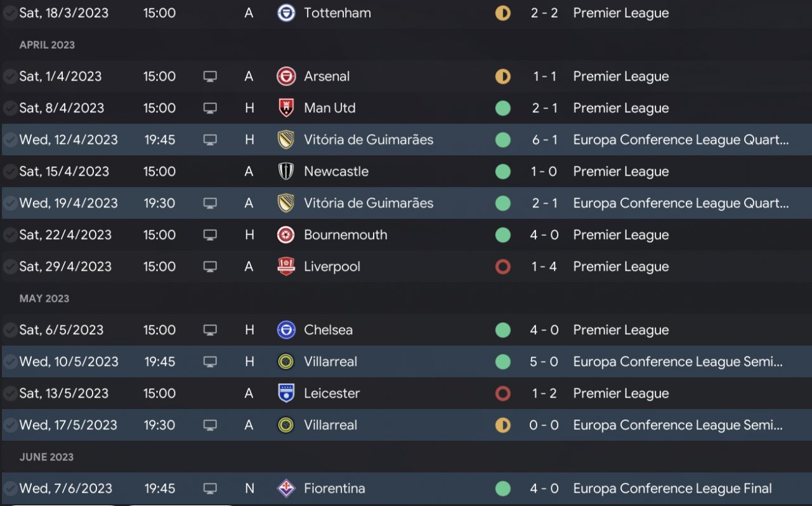Screen dimensions: 812x506
Task: Open the Vitória de Guimarães 6 - 1 match result
Action: point(544,139)
